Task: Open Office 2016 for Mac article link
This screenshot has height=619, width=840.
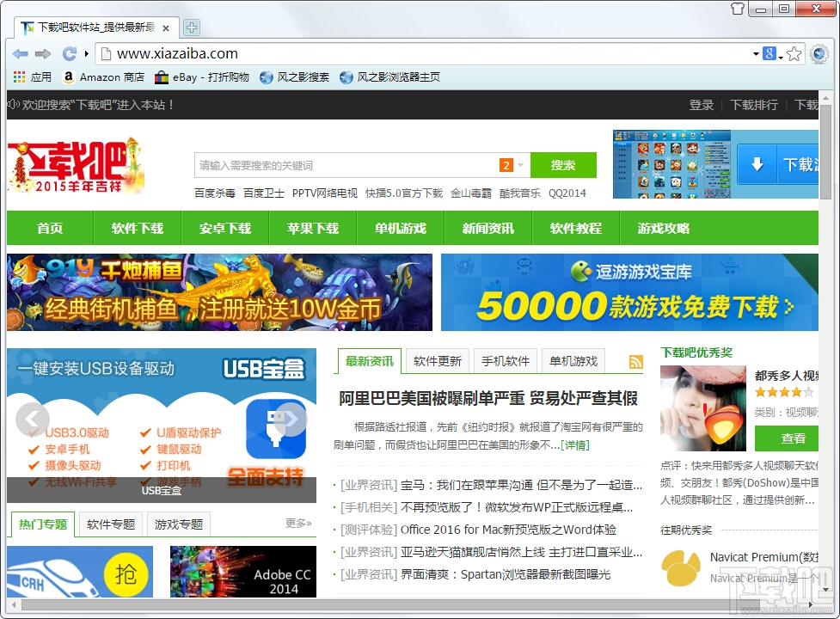Action: [508, 530]
